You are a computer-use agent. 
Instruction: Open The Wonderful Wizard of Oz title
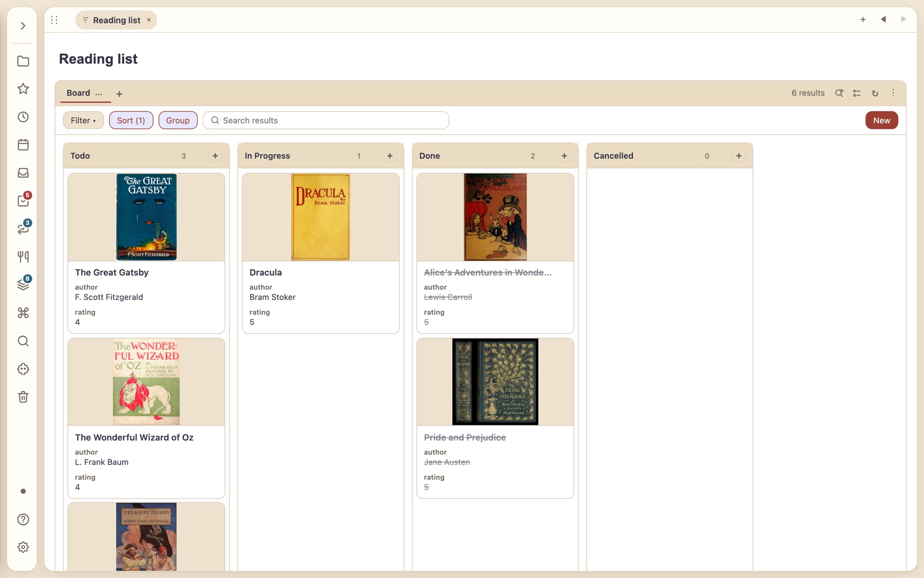point(134,437)
